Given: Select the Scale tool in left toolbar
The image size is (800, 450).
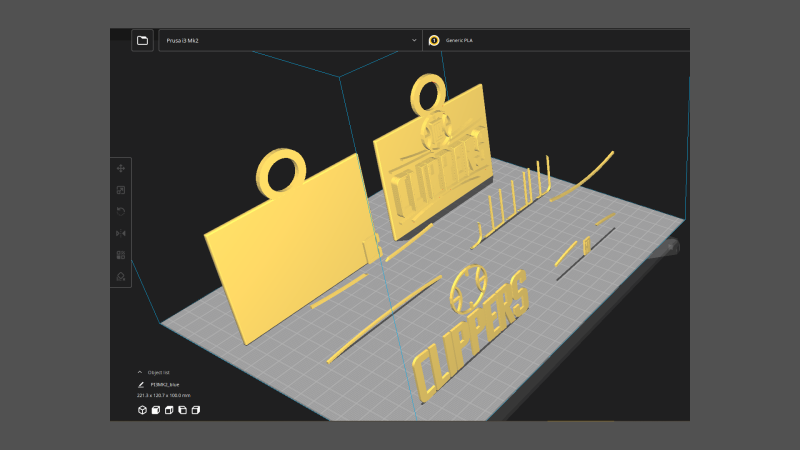Looking at the screenshot, I should (x=121, y=190).
